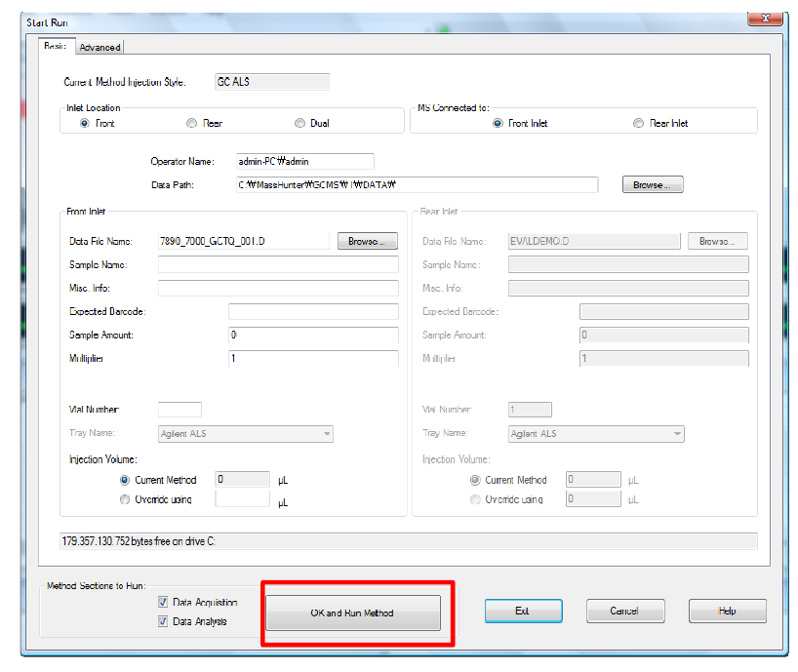Select Override using injection volume
This screenshot has height=672, width=798.
[125, 498]
